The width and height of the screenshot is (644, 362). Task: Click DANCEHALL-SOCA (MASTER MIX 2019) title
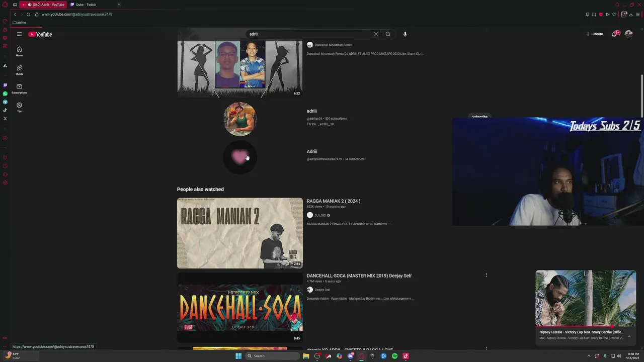359,276
